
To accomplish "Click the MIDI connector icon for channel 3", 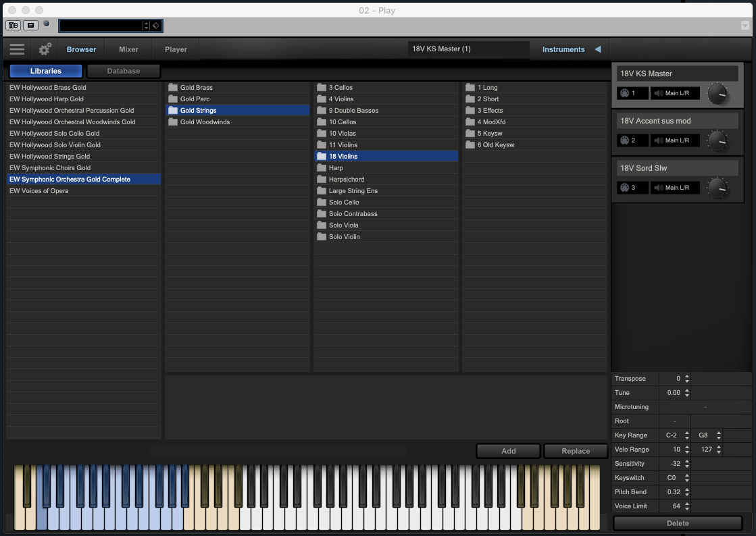I will pos(624,188).
